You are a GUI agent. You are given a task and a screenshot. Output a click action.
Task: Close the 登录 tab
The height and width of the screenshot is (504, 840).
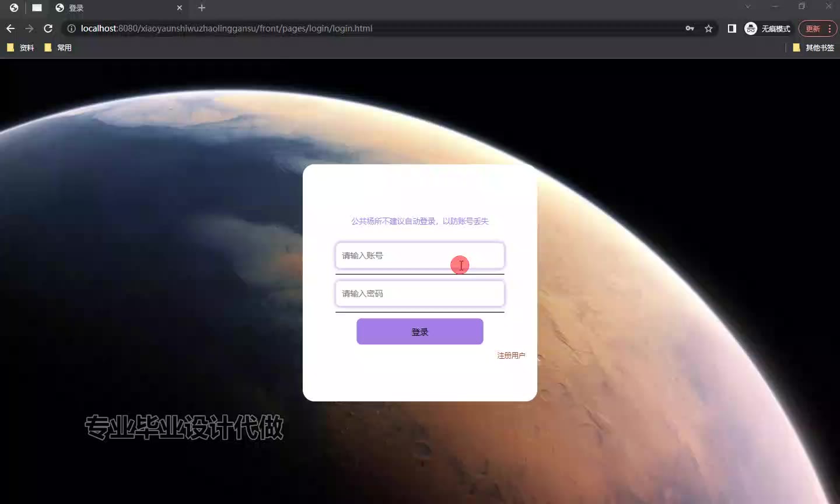click(x=180, y=8)
